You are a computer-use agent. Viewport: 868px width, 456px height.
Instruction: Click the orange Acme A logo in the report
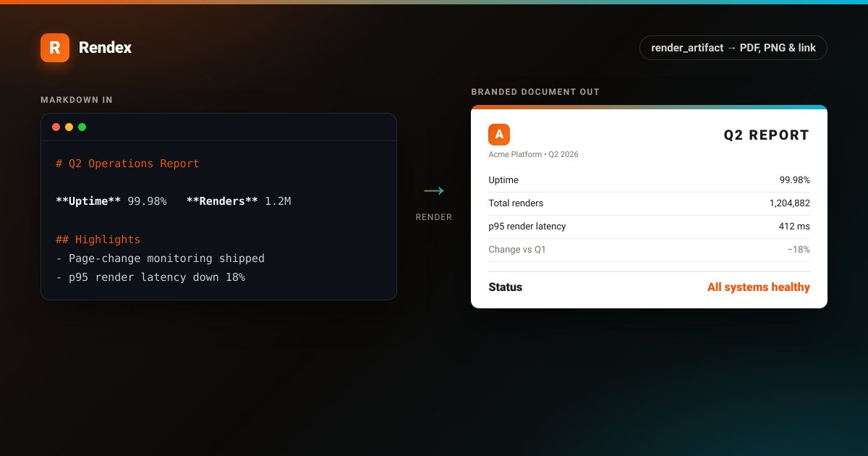tap(499, 135)
